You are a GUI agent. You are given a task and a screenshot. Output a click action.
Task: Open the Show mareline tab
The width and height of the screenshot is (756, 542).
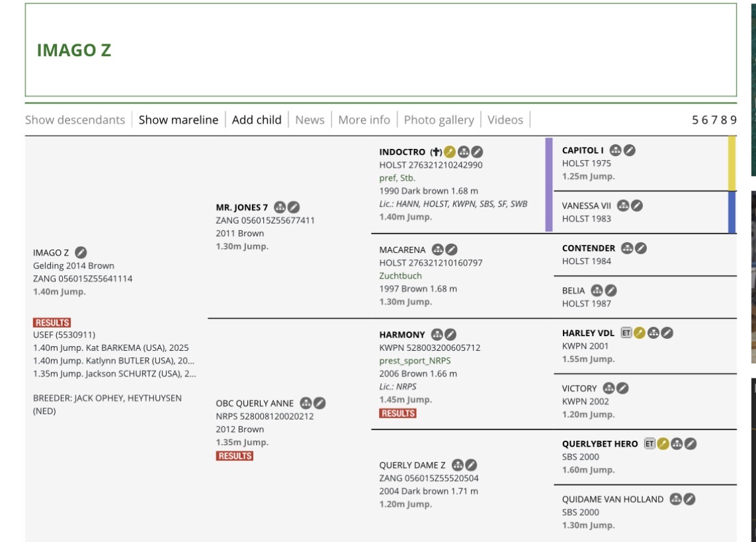(x=178, y=120)
